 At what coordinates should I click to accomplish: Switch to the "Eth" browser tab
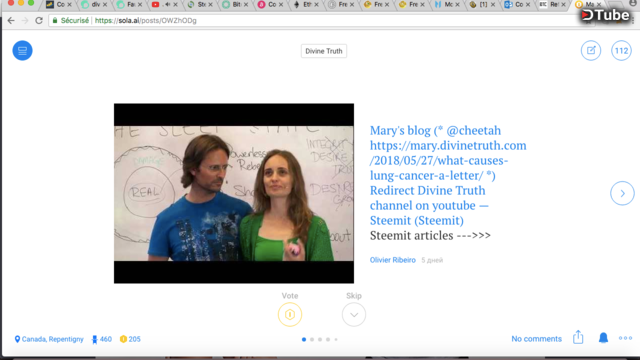click(x=305, y=4)
